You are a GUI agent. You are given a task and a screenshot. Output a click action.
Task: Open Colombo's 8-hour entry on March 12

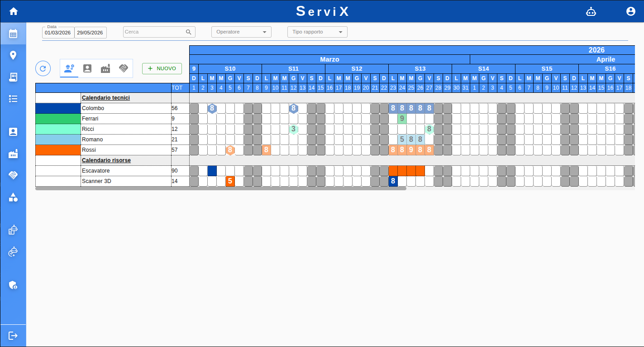[x=293, y=108]
